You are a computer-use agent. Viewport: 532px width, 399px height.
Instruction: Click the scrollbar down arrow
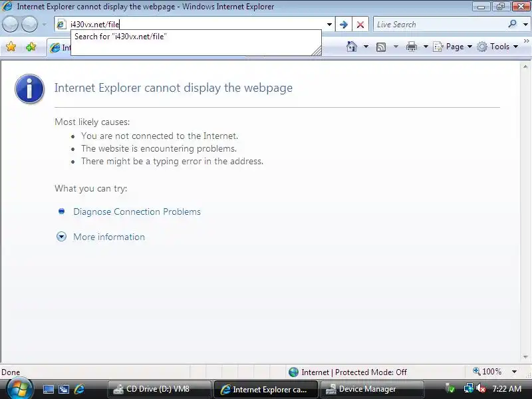(525, 356)
